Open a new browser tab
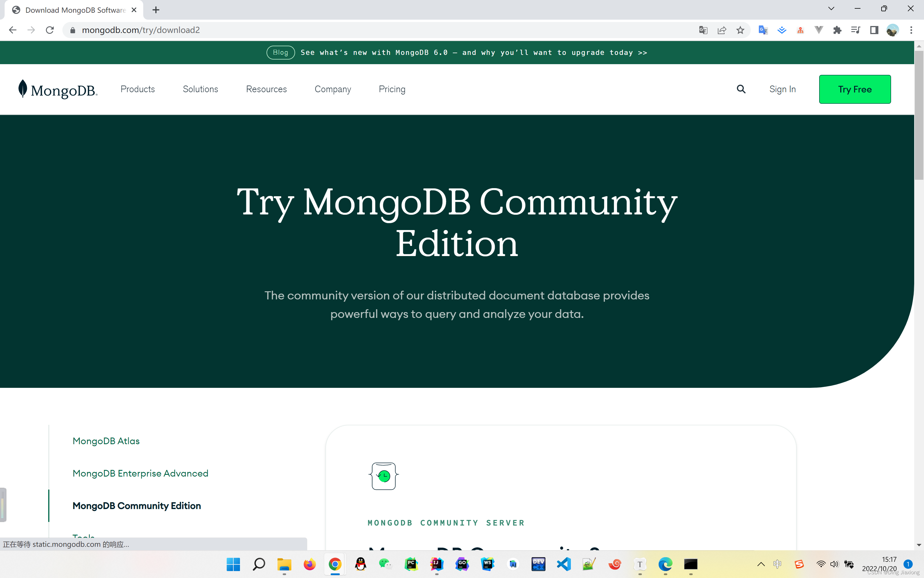The width and height of the screenshot is (924, 578). (156, 10)
